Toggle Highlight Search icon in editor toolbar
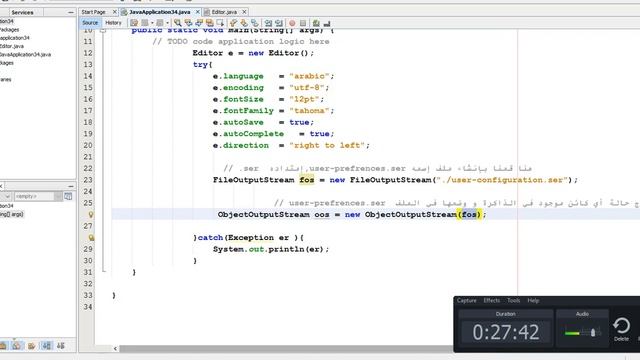The image size is (640, 360). (x=209, y=23)
